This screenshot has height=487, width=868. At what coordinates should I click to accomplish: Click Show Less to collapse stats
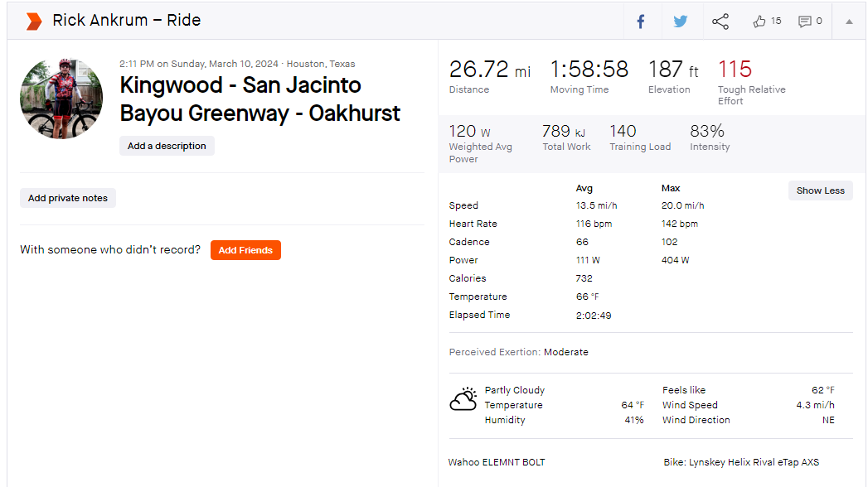[x=821, y=190]
